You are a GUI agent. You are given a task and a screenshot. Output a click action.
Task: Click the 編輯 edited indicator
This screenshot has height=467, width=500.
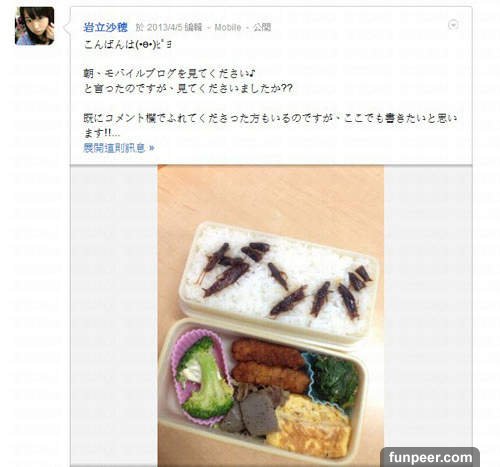tap(193, 27)
